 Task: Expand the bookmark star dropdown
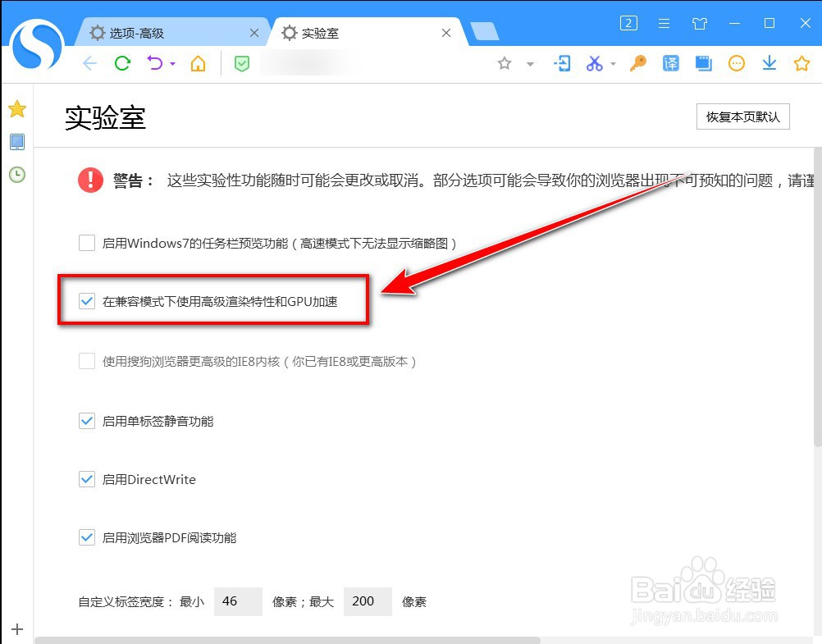click(530, 63)
